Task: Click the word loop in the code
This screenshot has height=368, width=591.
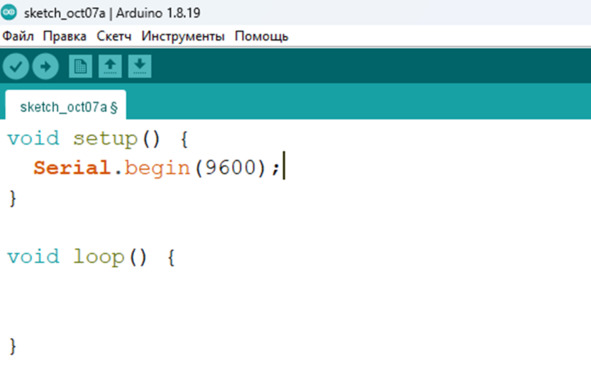Action: [x=99, y=258]
